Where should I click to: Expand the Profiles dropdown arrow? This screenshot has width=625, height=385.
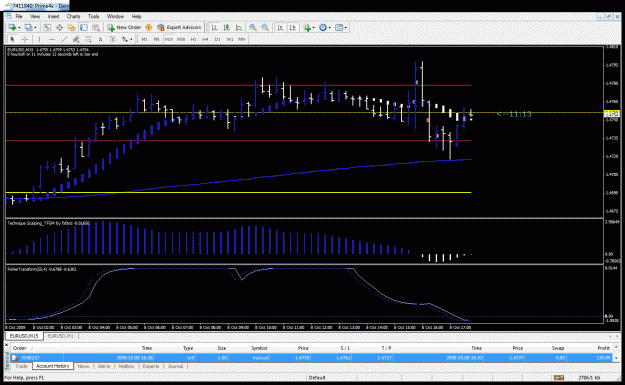click(35, 28)
